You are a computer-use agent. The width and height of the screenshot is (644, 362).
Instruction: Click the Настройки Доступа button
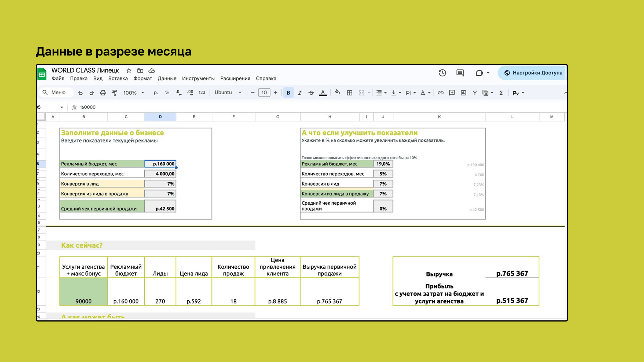pos(533,73)
